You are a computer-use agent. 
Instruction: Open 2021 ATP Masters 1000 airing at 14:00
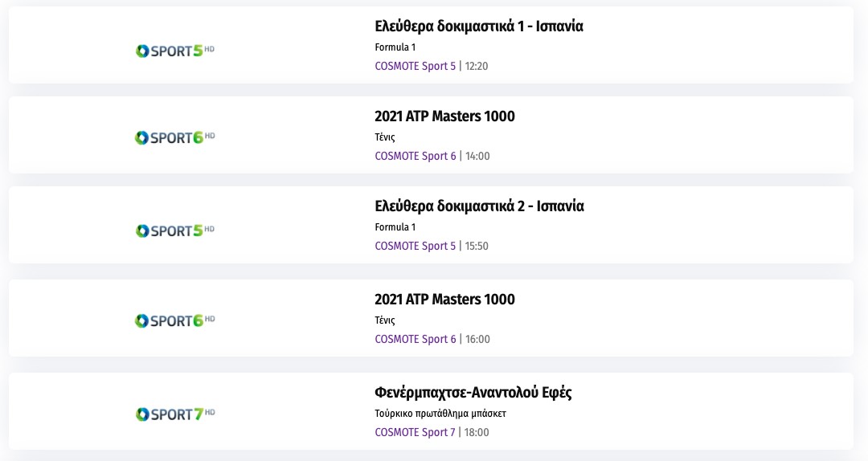coord(444,116)
